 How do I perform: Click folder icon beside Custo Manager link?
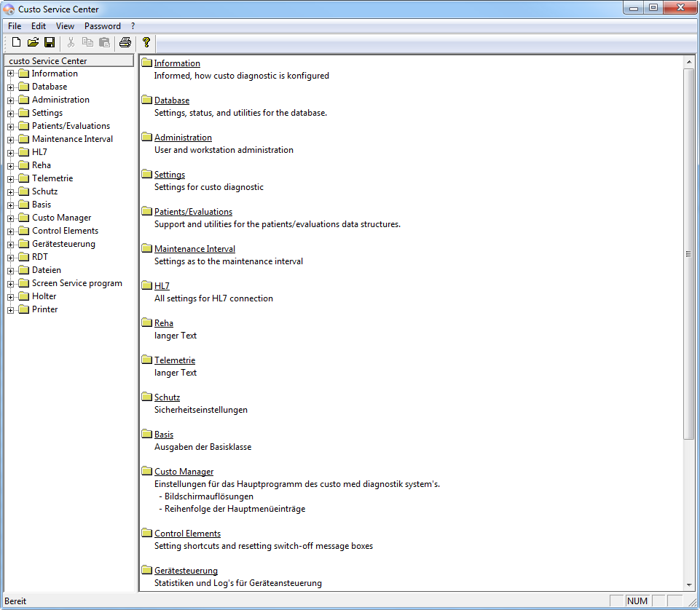coord(147,471)
